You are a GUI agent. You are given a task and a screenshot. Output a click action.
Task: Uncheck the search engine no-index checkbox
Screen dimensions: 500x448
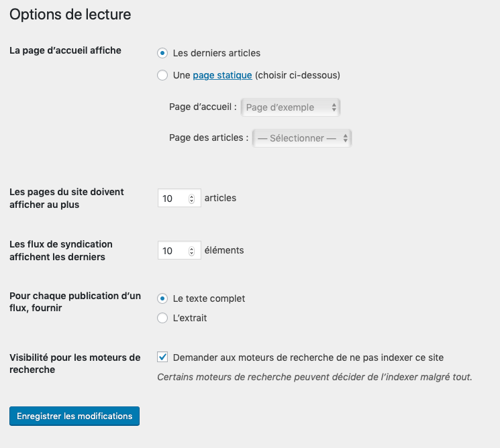point(162,357)
